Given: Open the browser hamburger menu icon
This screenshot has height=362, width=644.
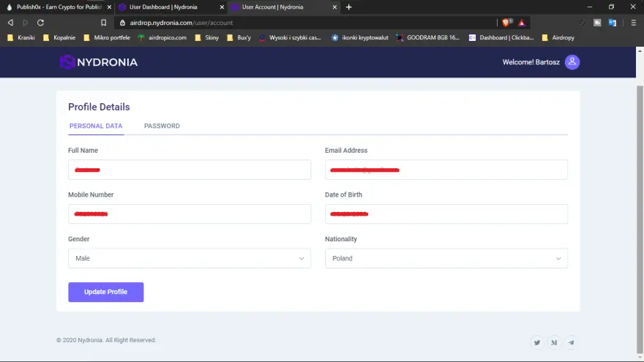Looking at the screenshot, I should coord(633,23).
